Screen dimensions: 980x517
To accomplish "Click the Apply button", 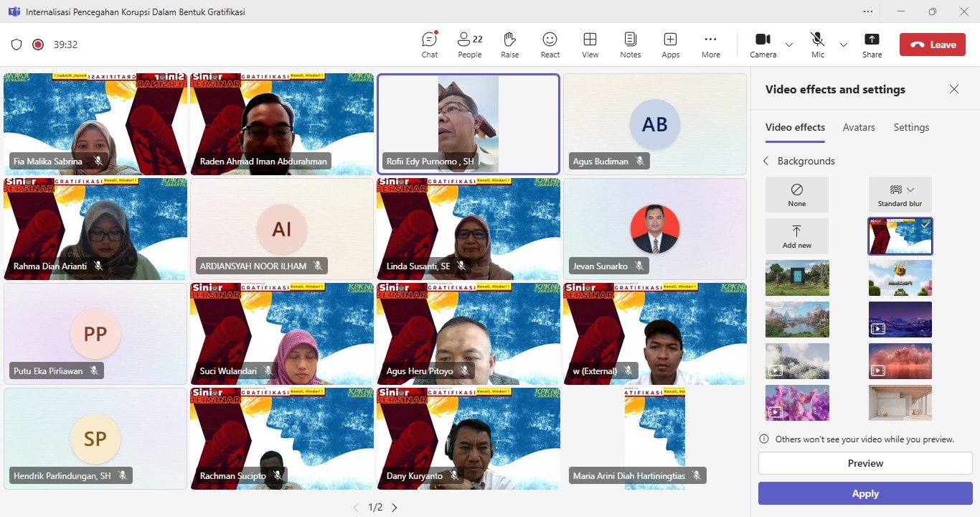I will [x=864, y=493].
